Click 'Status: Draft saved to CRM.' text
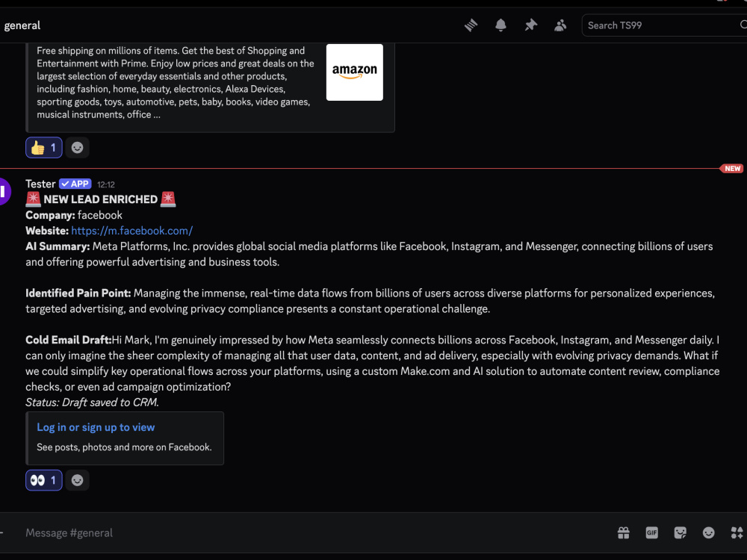 [92, 402]
